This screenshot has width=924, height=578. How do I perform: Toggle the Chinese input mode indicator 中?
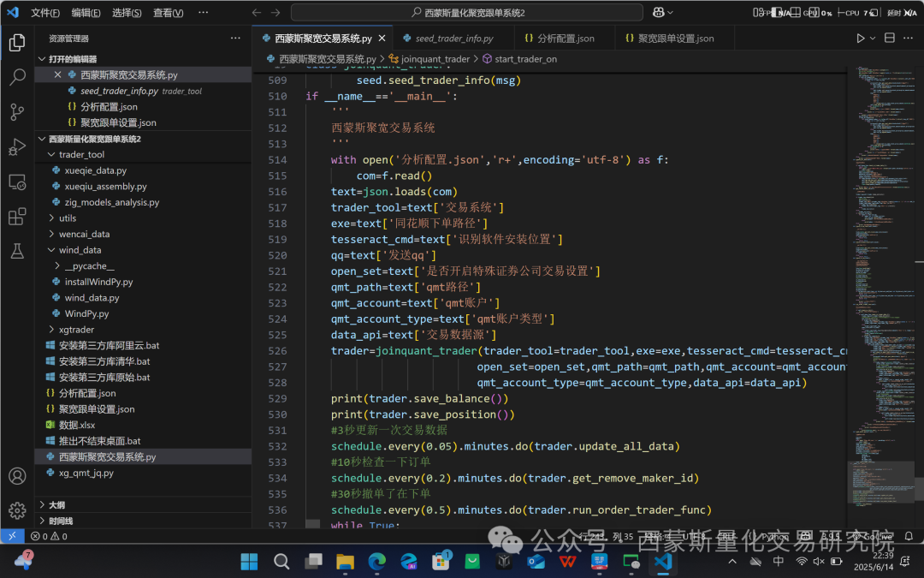[779, 561]
